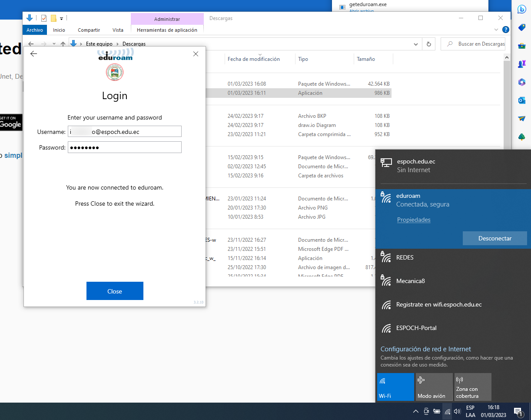
Task: Refresh the Descargas folder
Action: (x=429, y=44)
